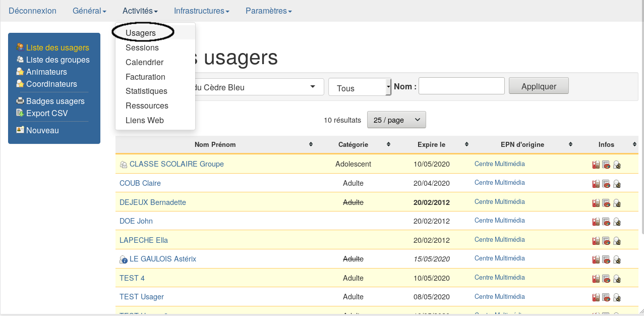Click the group icon beside Liste des groupes
Viewport: 644px width, 316px height.
pyautogui.click(x=20, y=60)
